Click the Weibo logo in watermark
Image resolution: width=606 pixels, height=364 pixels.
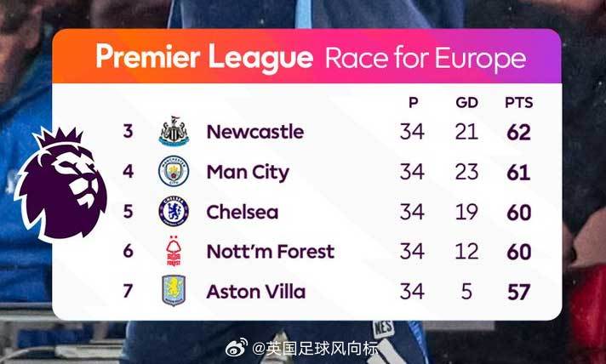[x=237, y=347]
